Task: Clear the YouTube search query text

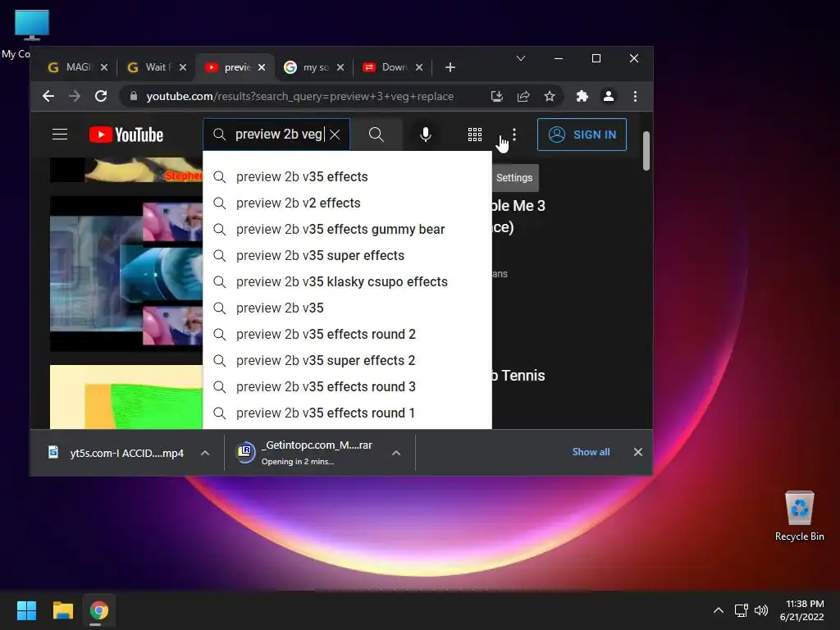Action: pos(335,135)
